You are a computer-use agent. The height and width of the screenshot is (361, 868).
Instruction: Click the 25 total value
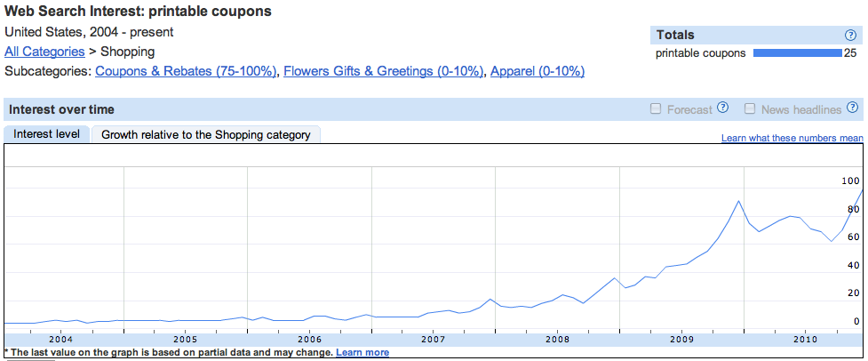pyautogui.click(x=850, y=53)
